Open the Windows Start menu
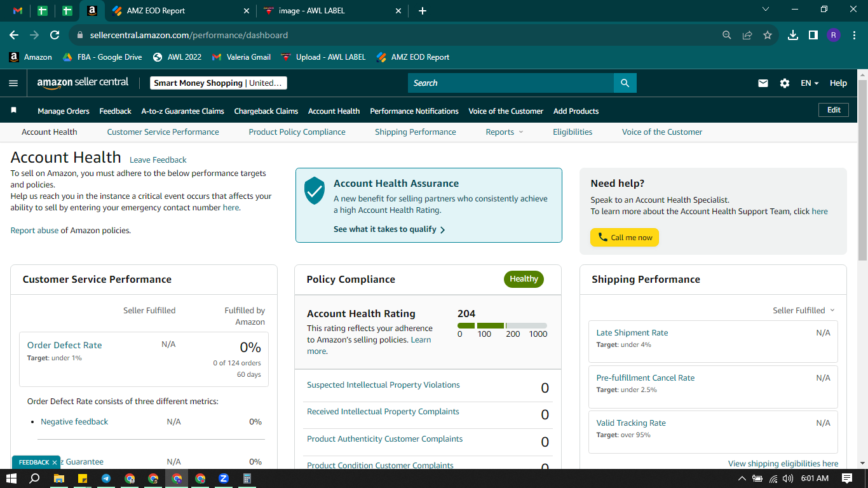 11,478
